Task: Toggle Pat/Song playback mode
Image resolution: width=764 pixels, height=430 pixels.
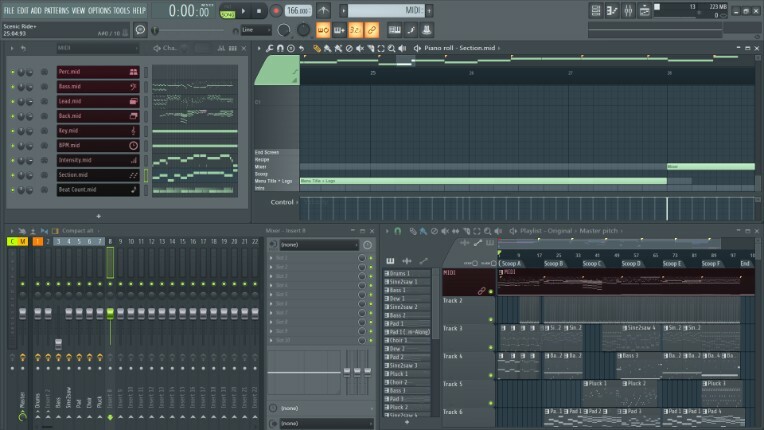Action: coord(227,11)
